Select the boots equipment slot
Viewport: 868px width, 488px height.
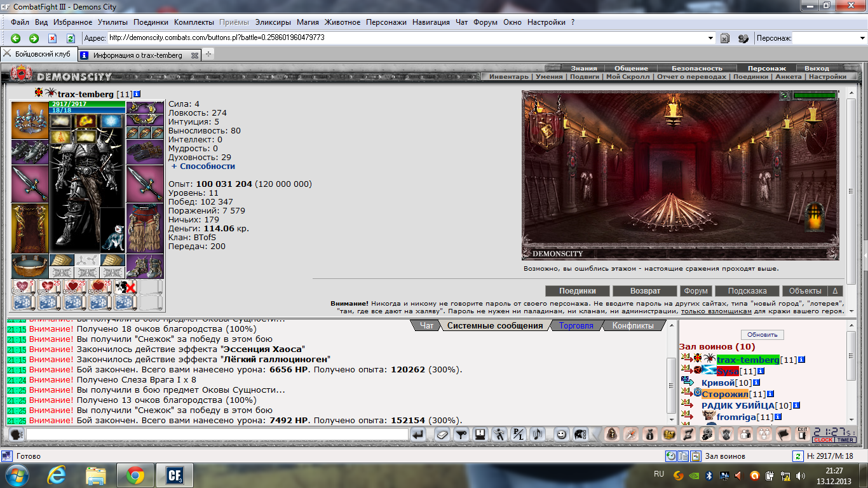(145, 265)
